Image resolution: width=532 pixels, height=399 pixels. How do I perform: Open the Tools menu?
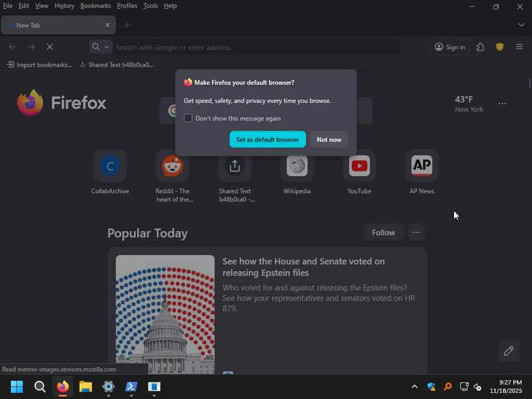150,6
